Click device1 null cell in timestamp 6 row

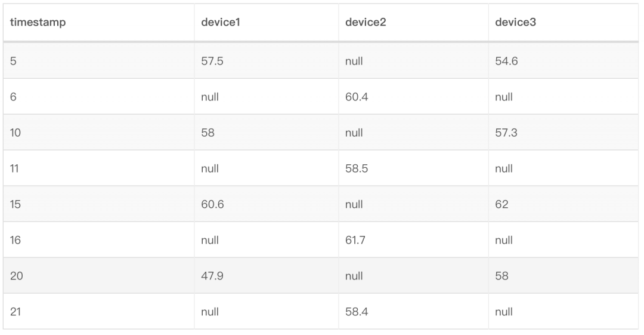pos(210,96)
